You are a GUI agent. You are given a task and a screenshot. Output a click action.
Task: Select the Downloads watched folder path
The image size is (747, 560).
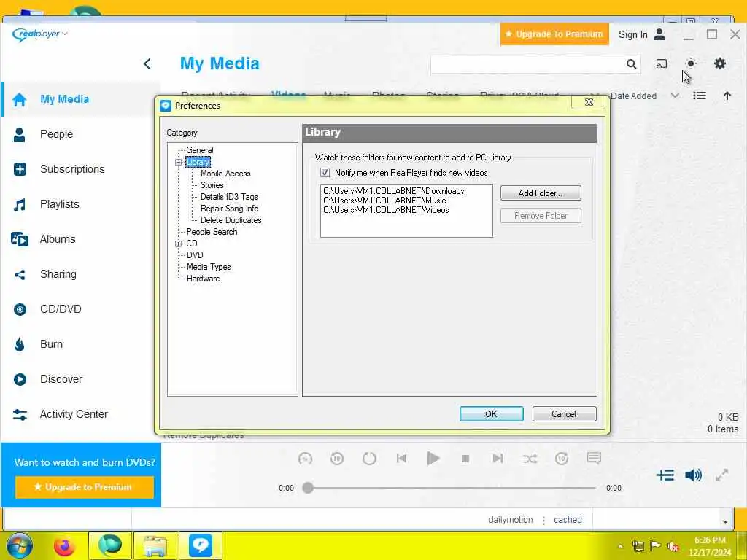pyautogui.click(x=393, y=191)
